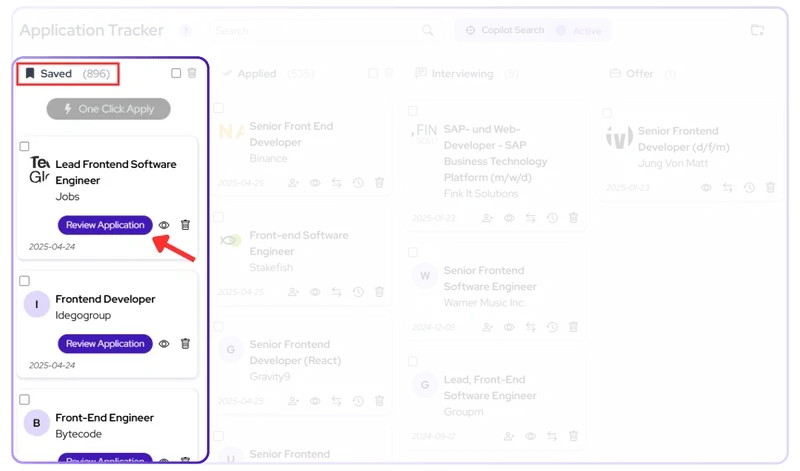Delete the Binance Senior Front End Developer card
The image size is (800, 471).
point(380,183)
